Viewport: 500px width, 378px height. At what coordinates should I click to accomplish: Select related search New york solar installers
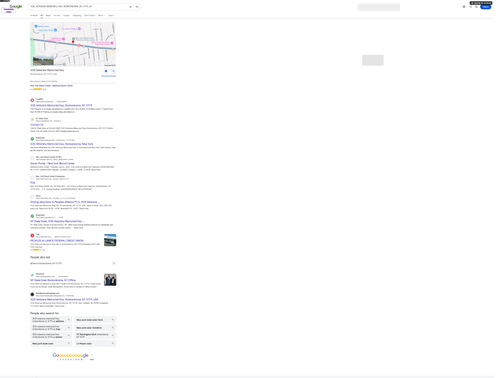[95, 328]
